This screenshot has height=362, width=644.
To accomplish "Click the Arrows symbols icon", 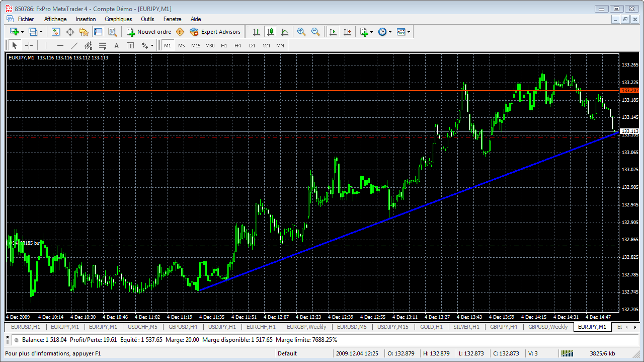I will [144, 45].
